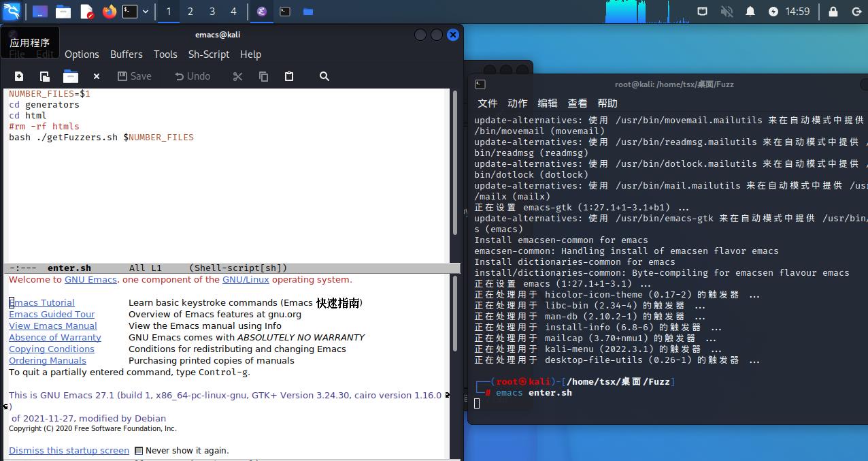Image resolution: width=868 pixels, height=461 pixels.
Task: Open the Ordering Manuals link
Action: pyautogui.click(x=48, y=360)
